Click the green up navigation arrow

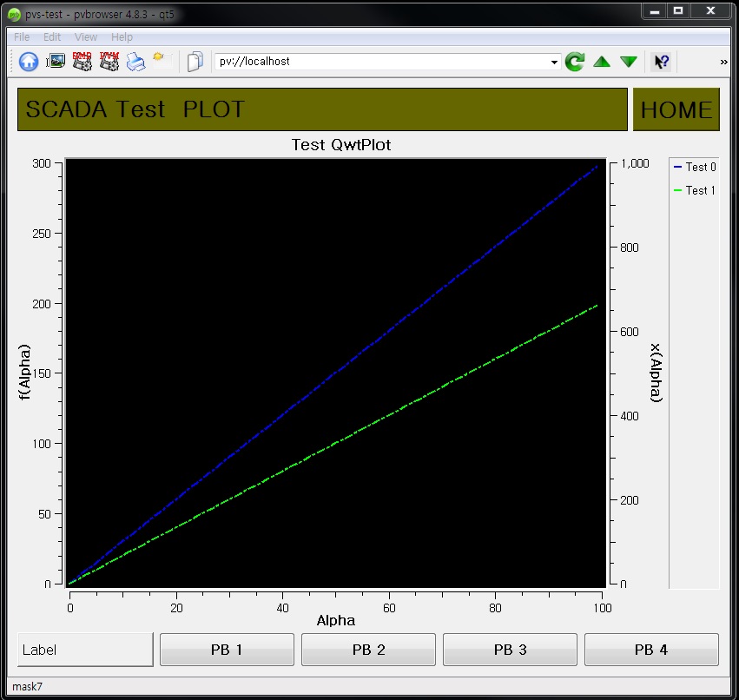(601, 61)
